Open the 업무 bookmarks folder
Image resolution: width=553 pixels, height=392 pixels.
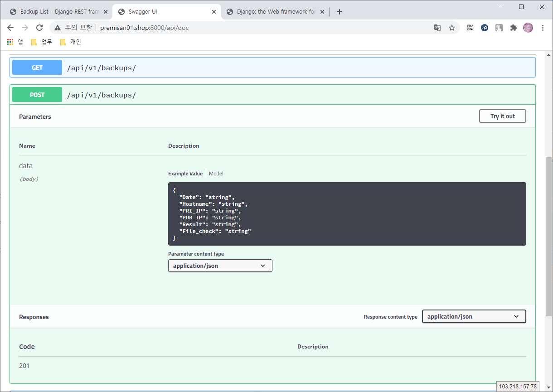pos(41,42)
